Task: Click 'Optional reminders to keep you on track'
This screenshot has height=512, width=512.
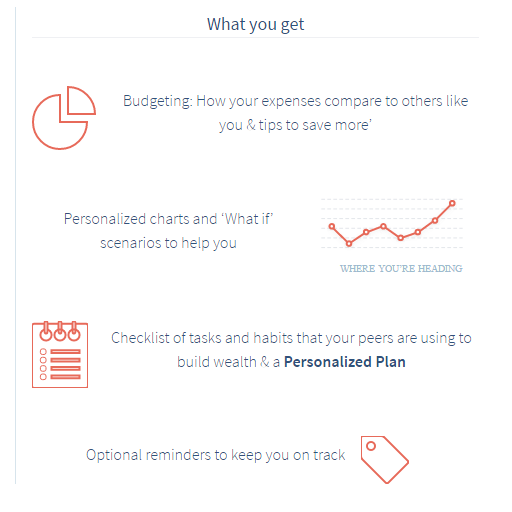Action: (215, 455)
